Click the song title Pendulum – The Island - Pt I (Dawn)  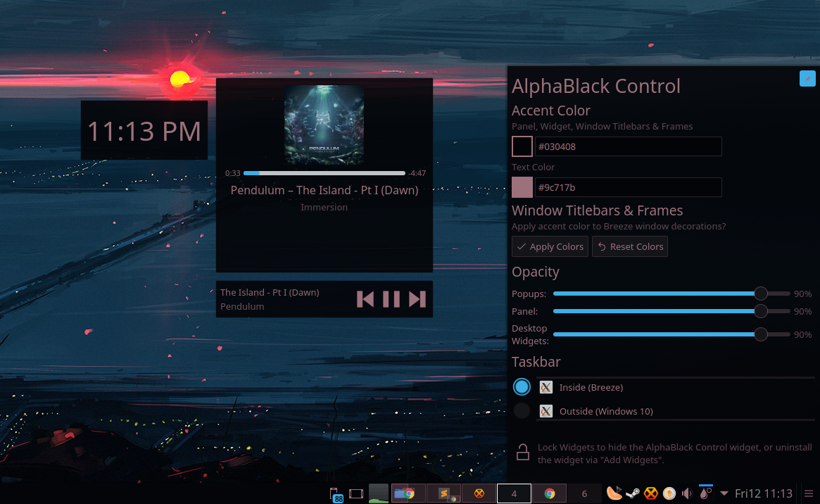click(324, 190)
